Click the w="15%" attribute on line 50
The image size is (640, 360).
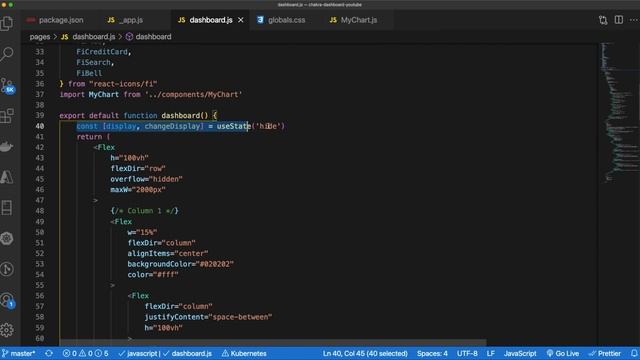coord(142,232)
